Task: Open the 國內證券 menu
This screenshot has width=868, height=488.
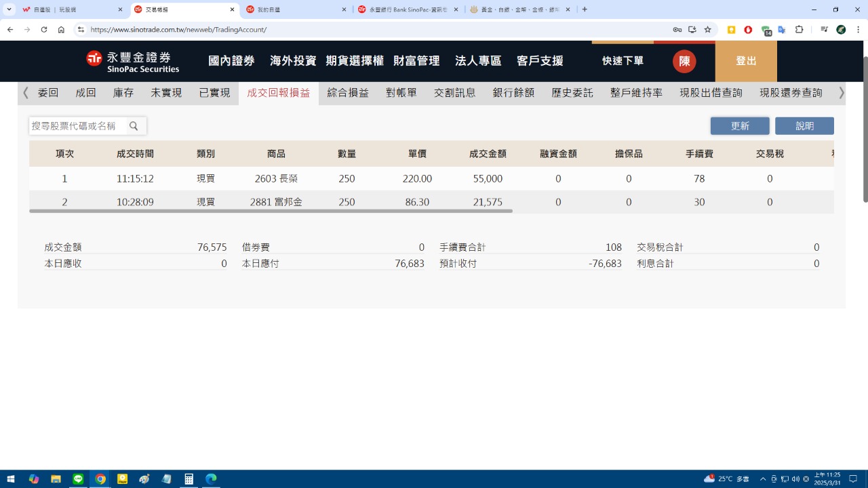Action: [231, 61]
